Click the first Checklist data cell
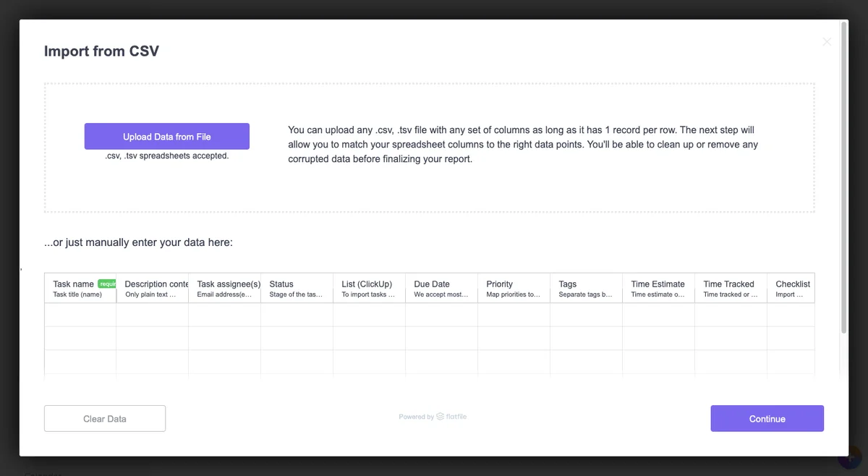Viewport: 868px width, 476px height. click(792, 315)
